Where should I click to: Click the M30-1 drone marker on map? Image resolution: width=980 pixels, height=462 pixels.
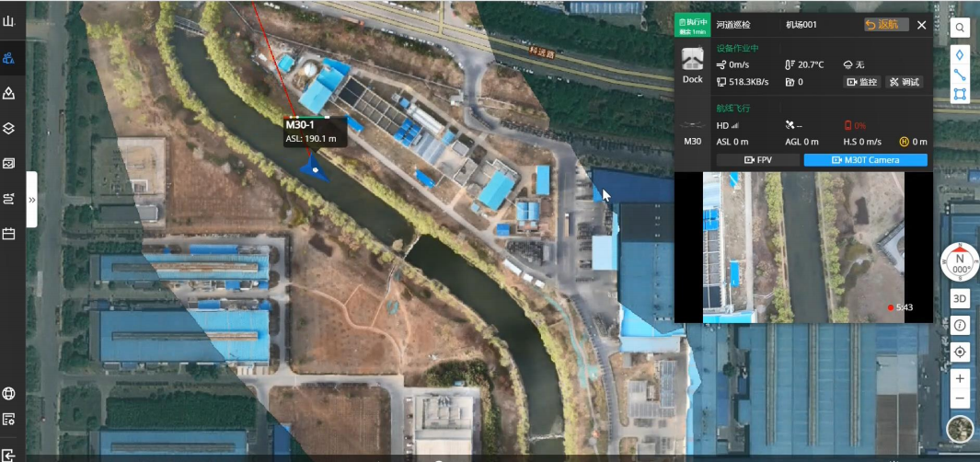click(315, 167)
